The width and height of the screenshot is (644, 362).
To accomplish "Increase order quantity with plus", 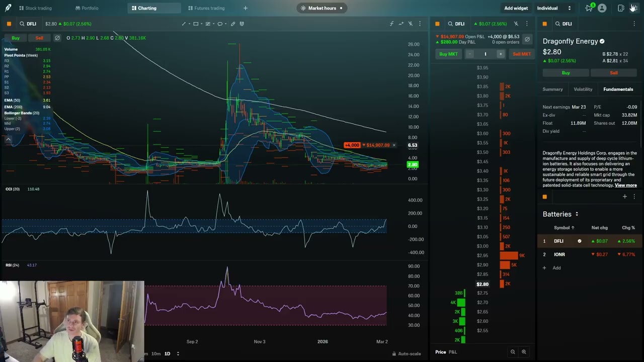I will [x=501, y=54].
